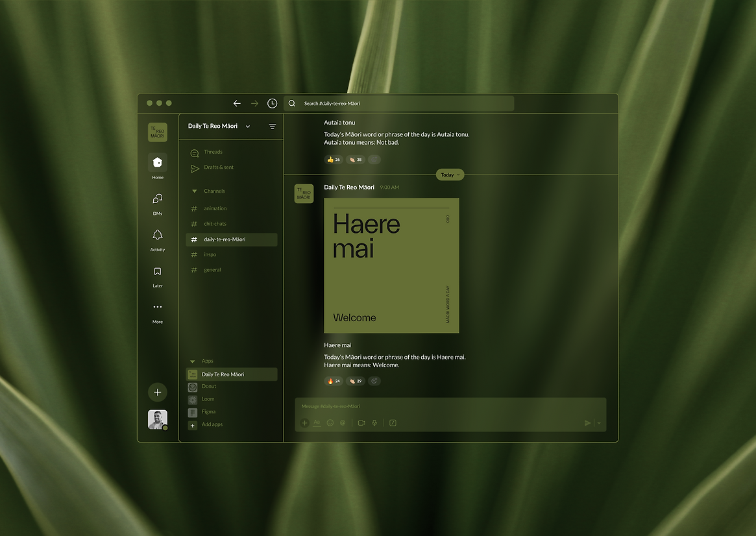Open the history clock icon
Image resolution: width=756 pixels, height=536 pixels.
273,103
